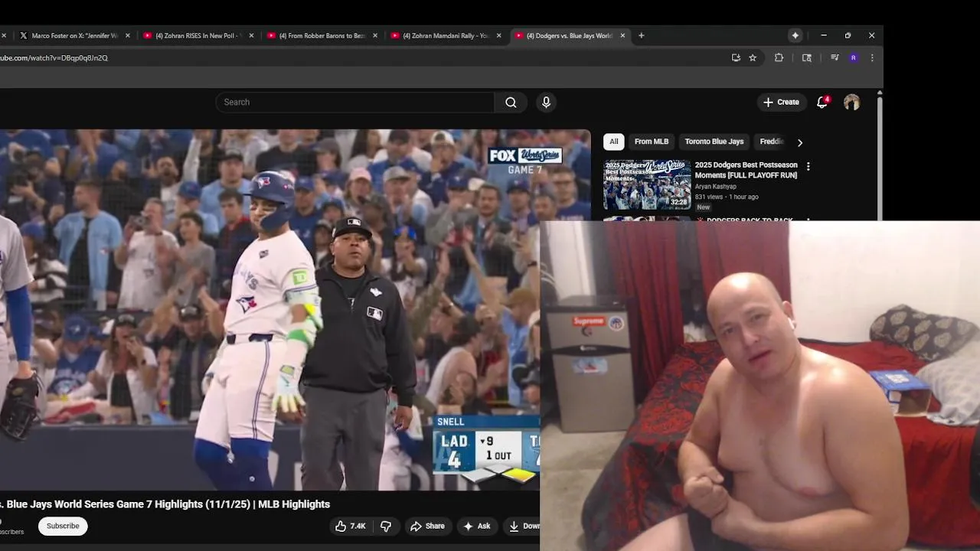Viewport: 980px width, 551px height.
Task: Minimize the Chrome window
Action: 824,35
